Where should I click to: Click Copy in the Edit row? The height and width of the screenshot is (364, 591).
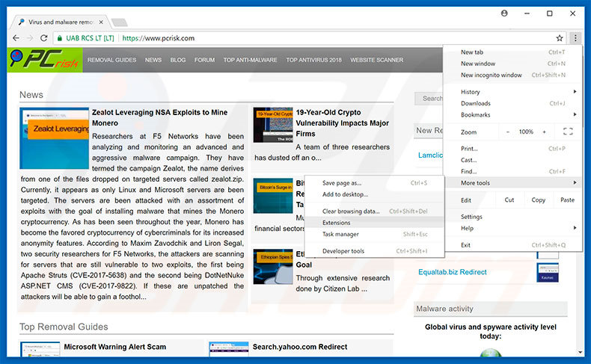pos(538,200)
